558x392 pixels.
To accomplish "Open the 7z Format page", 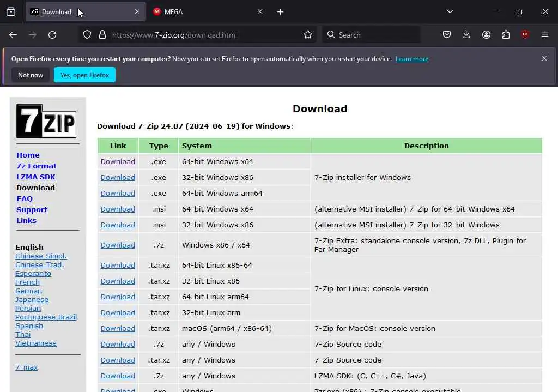I will point(37,166).
